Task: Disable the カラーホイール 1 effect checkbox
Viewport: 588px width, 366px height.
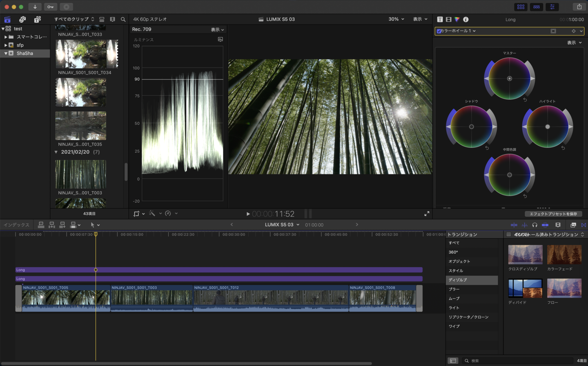Action: [x=439, y=31]
